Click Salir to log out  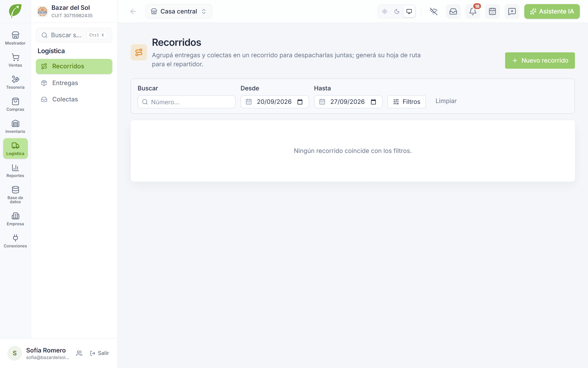click(x=100, y=353)
